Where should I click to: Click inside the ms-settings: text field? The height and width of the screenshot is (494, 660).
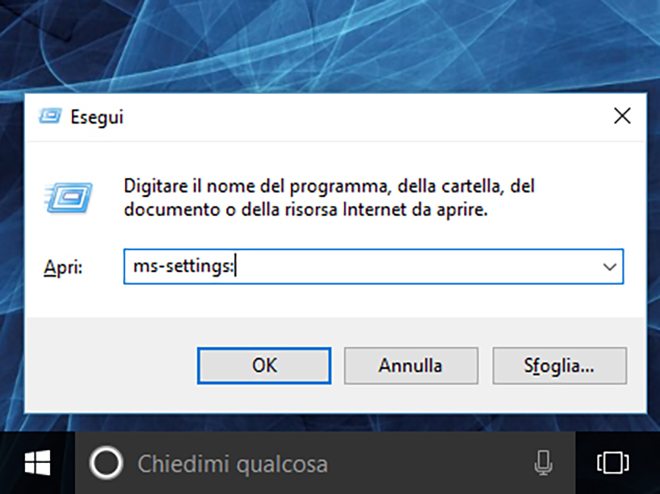tap(400, 267)
